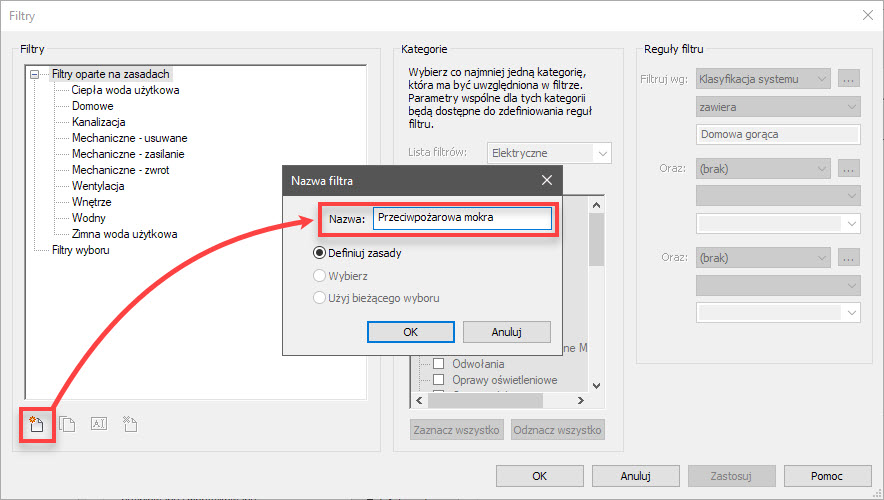The width and height of the screenshot is (884, 500).
Task: Click Anuluj in the Nazwa filtra dialog
Action: pyautogui.click(x=506, y=331)
